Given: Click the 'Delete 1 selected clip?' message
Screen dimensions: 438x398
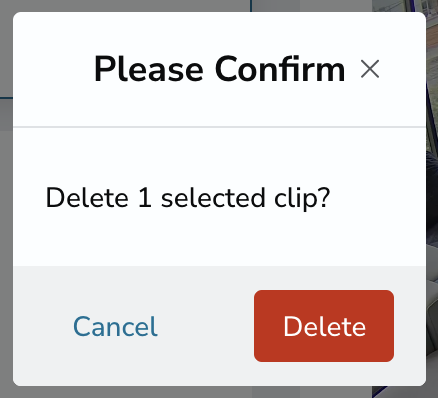Looking at the screenshot, I should point(188,198).
